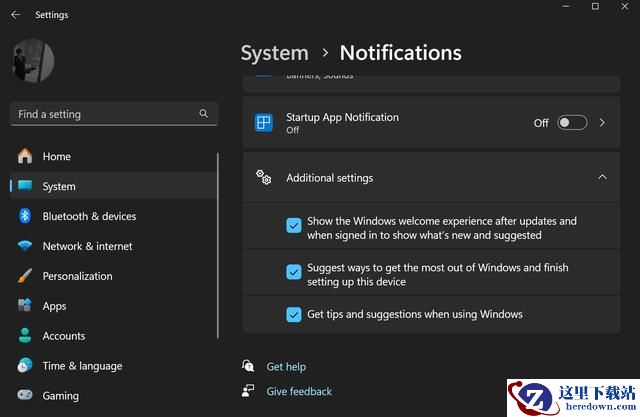Open the Get help link

click(x=286, y=366)
